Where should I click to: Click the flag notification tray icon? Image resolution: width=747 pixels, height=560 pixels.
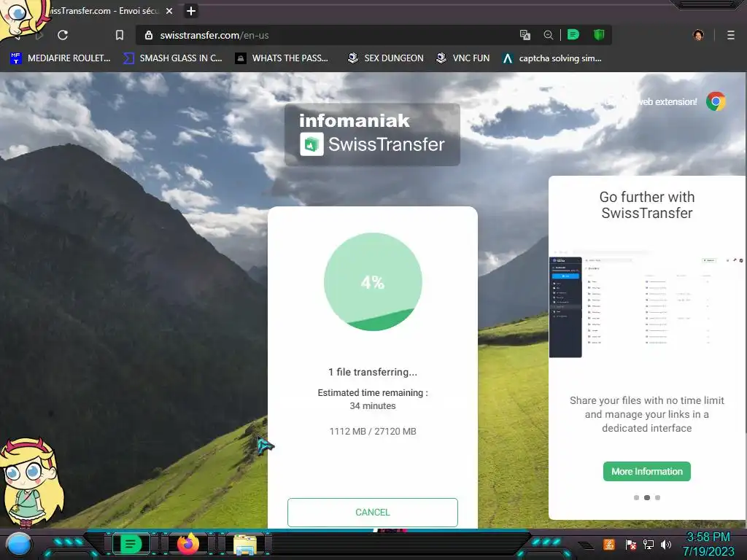point(631,544)
